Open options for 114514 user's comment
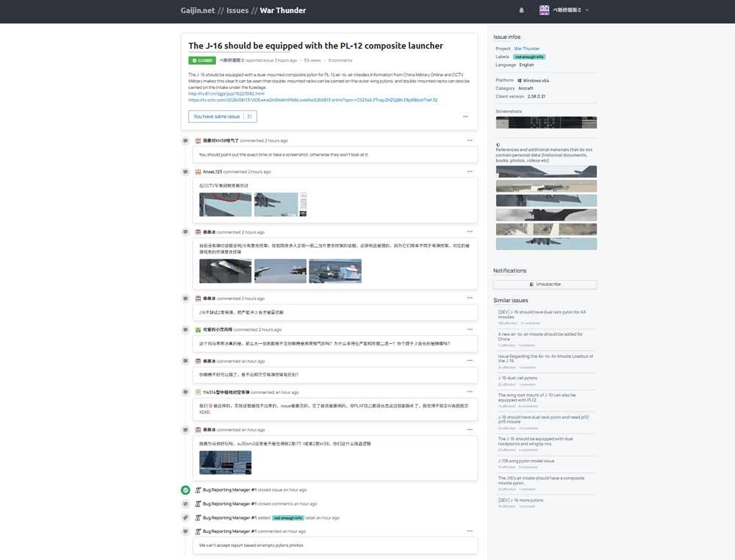Viewport: 735px width, 560px height. click(x=470, y=392)
